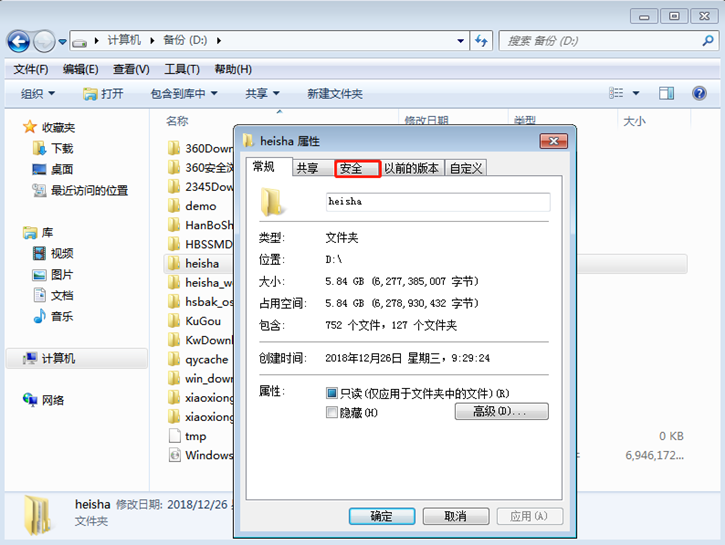Screen dimensions: 725x545
Task: Toggle the preview pane icon
Action: 666,93
